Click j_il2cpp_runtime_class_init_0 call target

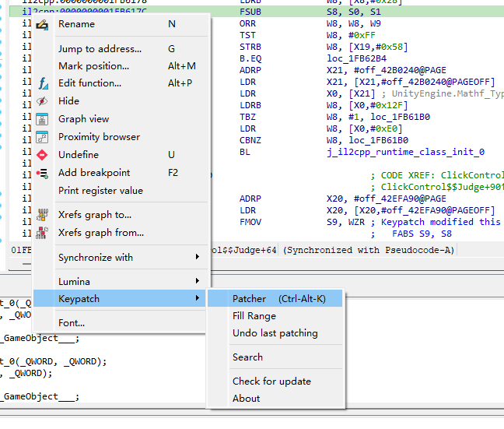pyautogui.click(x=406, y=152)
